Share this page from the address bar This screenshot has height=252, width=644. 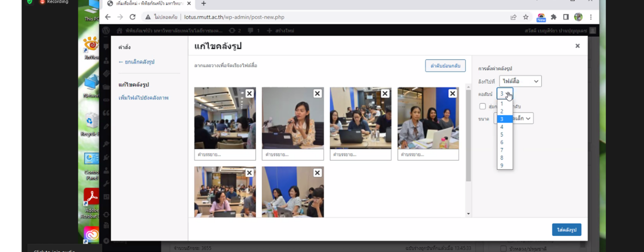[513, 17]
